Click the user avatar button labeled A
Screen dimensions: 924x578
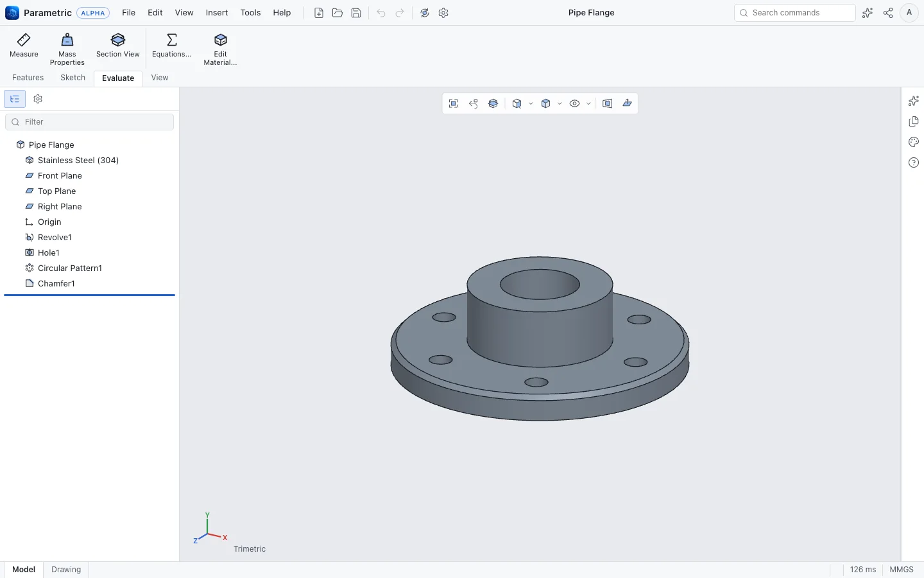click(909, 13)
